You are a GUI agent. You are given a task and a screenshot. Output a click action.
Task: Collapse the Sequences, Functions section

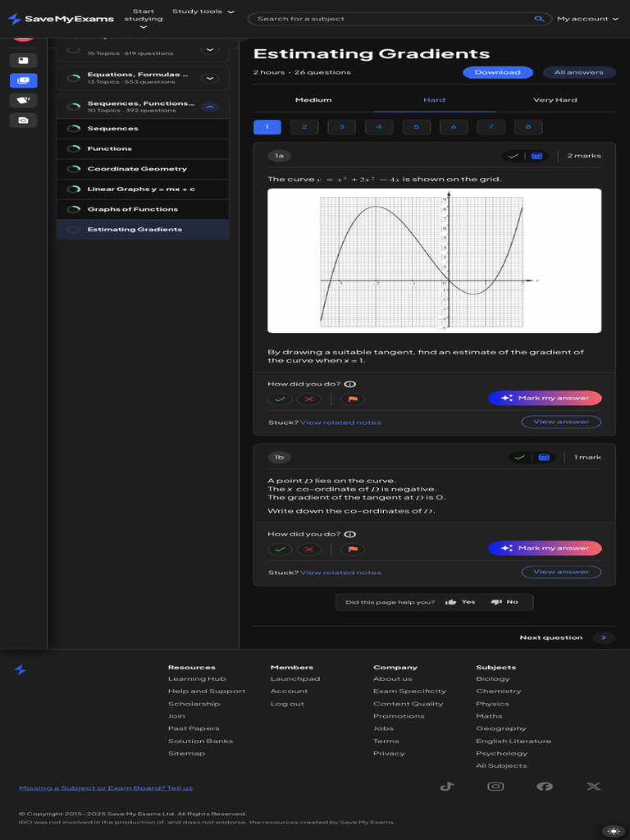210,107
